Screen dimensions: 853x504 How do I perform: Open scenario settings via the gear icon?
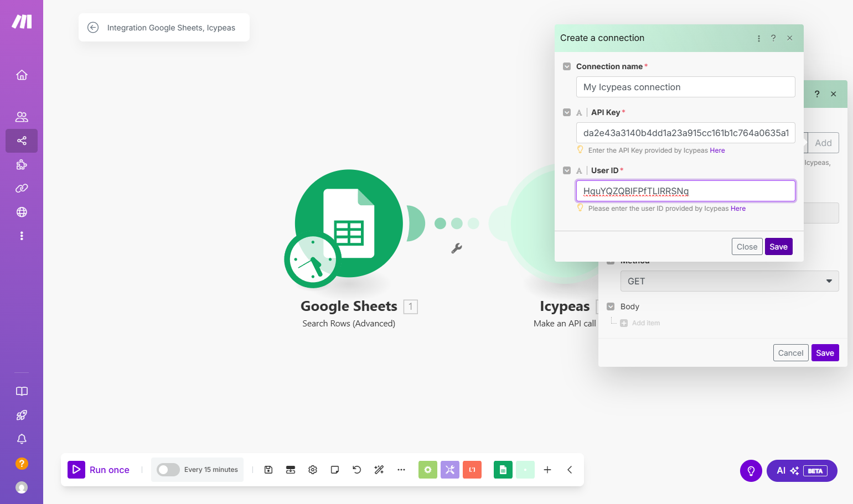[x=313, y=470]
